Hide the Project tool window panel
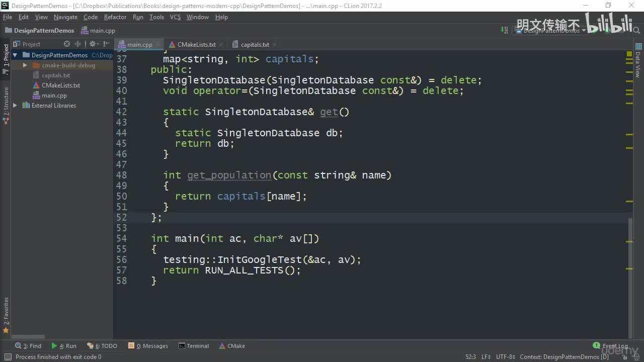Viewport: 644px width, 362px height. 107,44
